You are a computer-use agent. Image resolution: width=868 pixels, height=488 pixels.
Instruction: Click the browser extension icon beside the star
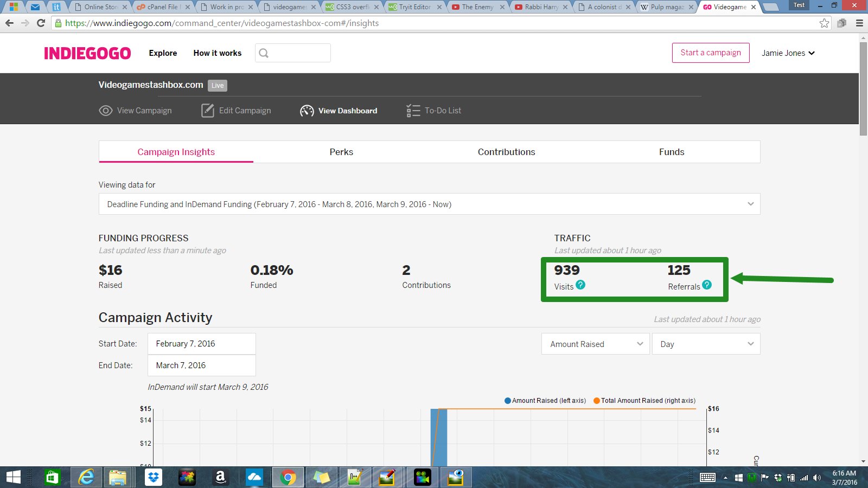(x=841, y=23)
